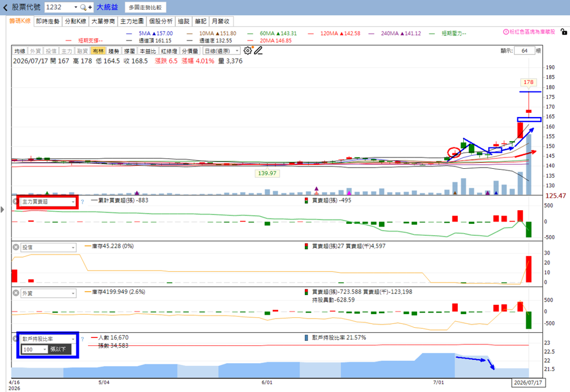Open chart settings with the gear icon
This screenshot has width=570, height=392.
pos(248,51)
